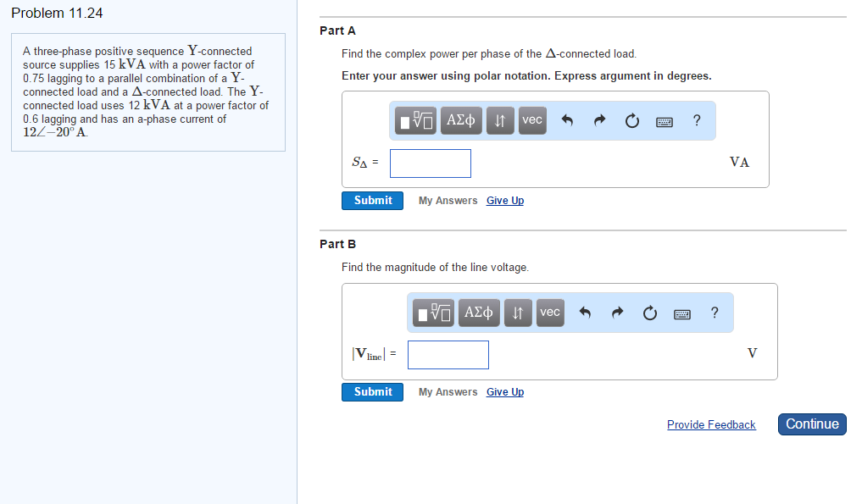Open keyboard shortcuts in Part A
Viewport: 862px width, 504px height.
click(665, 121)
